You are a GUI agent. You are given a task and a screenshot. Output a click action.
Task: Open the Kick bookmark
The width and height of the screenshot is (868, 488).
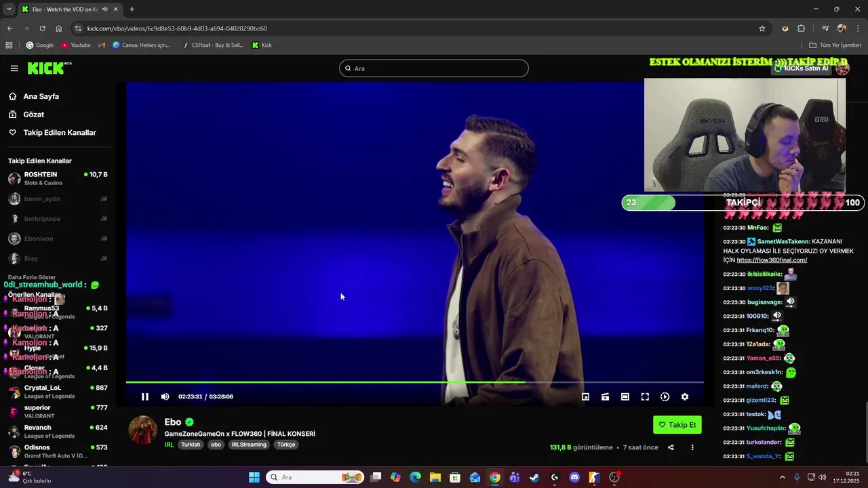[262, 45]
